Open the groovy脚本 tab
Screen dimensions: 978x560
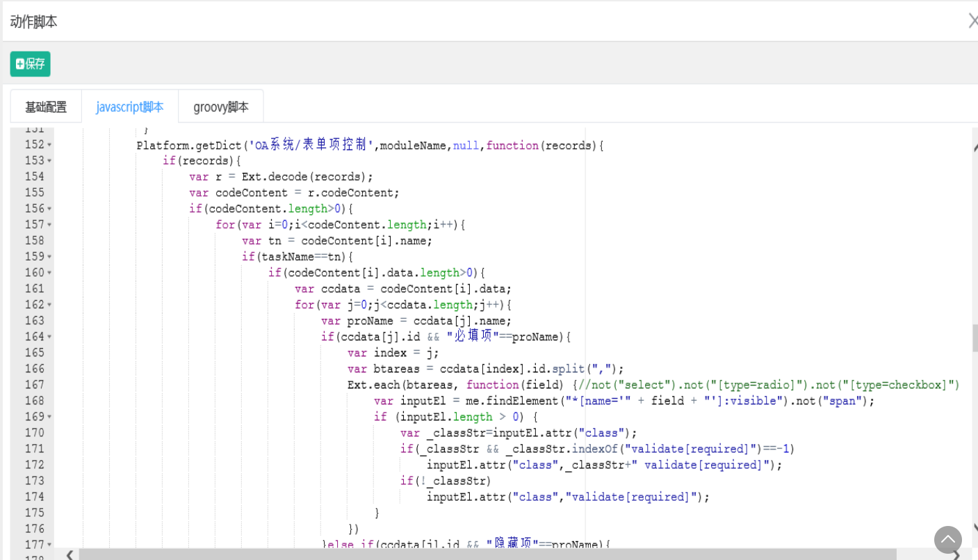(220, 107)
